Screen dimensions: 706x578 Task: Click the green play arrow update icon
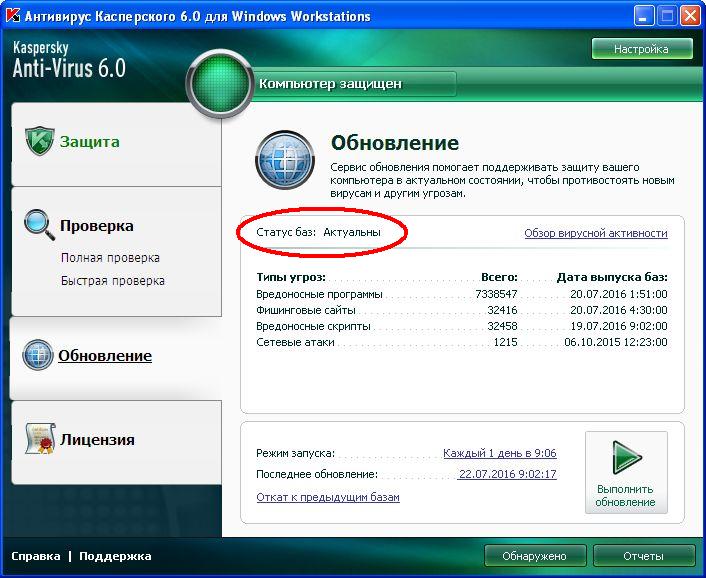[626, 458]
